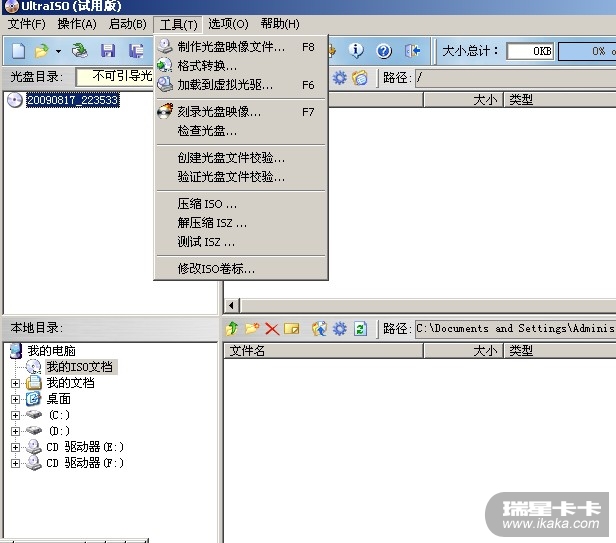The height and width of the screenshot is (543, 616).
Task: Click the New file toolbar icon
Action: 19,51
